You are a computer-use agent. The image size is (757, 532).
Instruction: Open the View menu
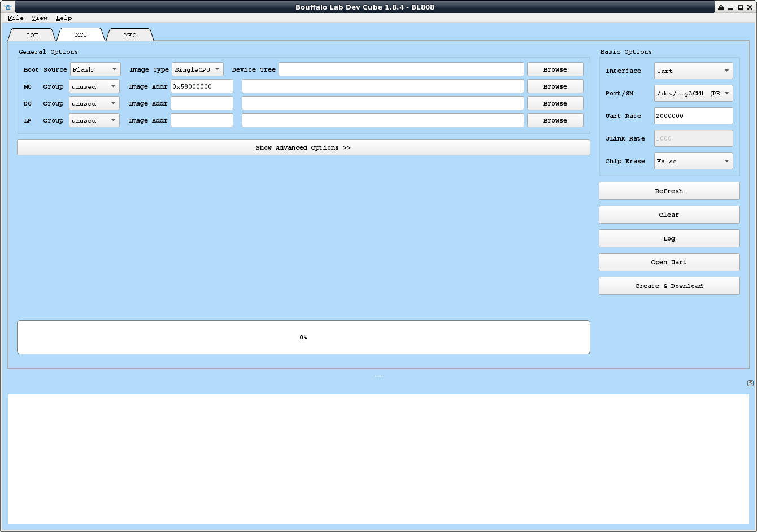pos(40,18)
